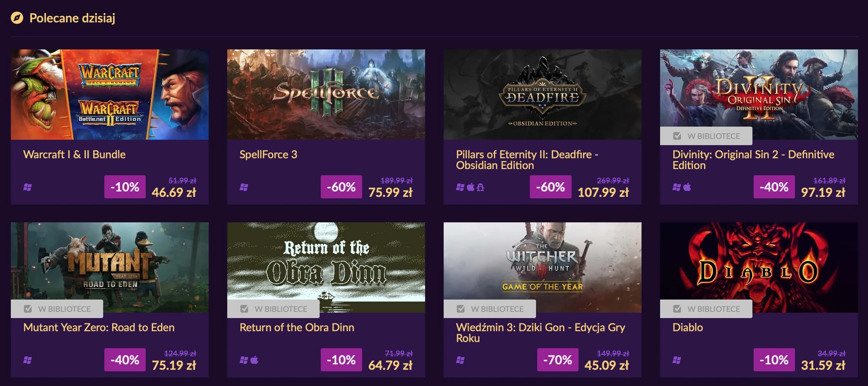Click Apple icon on Return of the Obra Dinn
868x386 pixels.
point(254,360)
